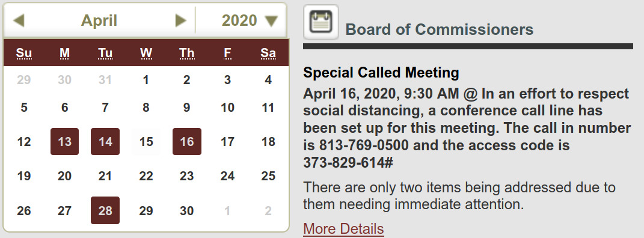Go to next month arrow

point(181,20)
